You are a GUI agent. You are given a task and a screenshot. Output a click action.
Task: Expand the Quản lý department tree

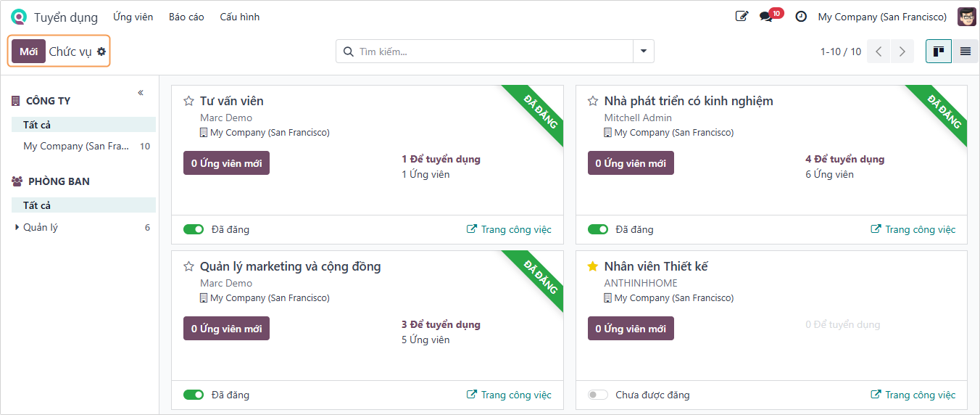(17, 228)
